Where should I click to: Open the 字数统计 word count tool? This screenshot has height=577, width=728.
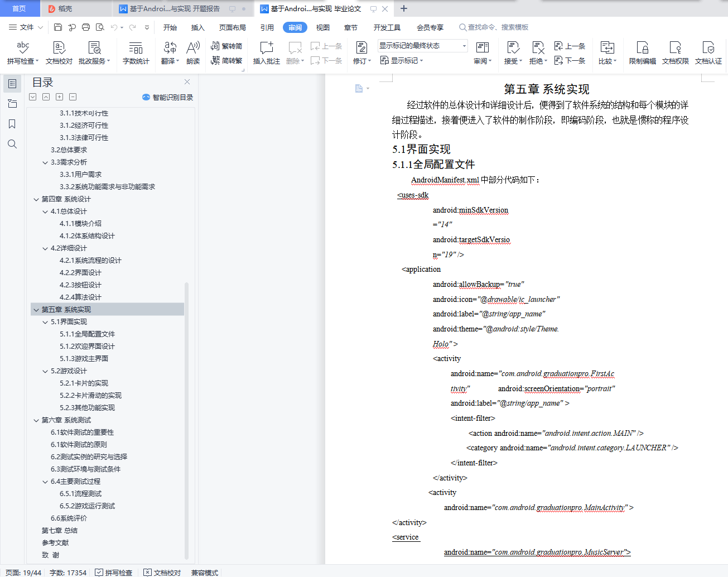coord(136,53)
